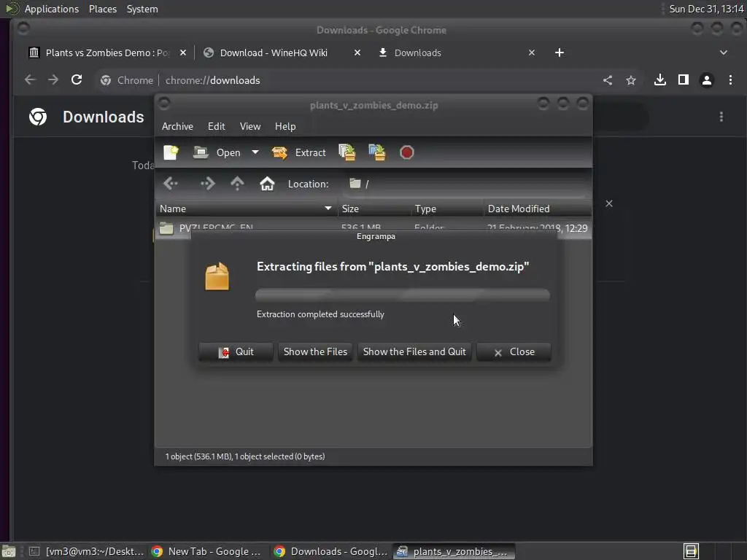Viewport: 747px width, 560px height.
Task: Click the share page icon in Chrome
Action: [608, 80]
